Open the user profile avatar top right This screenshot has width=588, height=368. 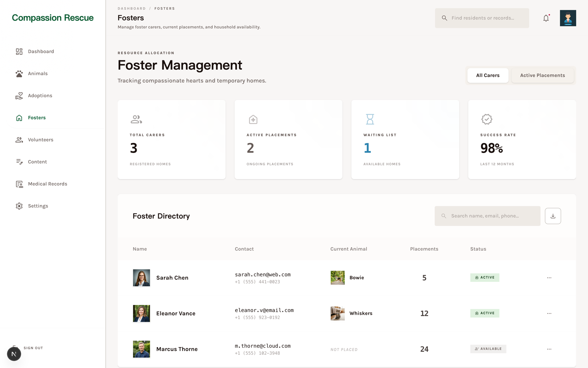568,18
